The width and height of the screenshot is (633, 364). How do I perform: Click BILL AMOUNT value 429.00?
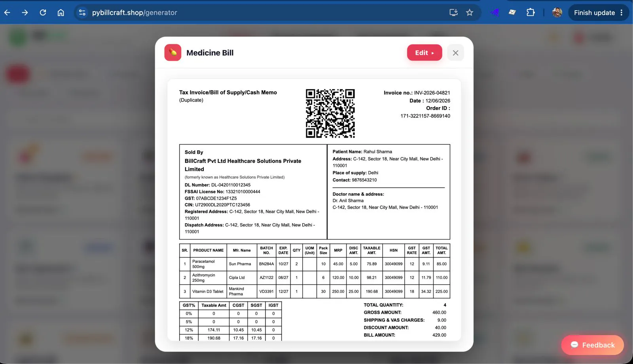click(439, 335)
